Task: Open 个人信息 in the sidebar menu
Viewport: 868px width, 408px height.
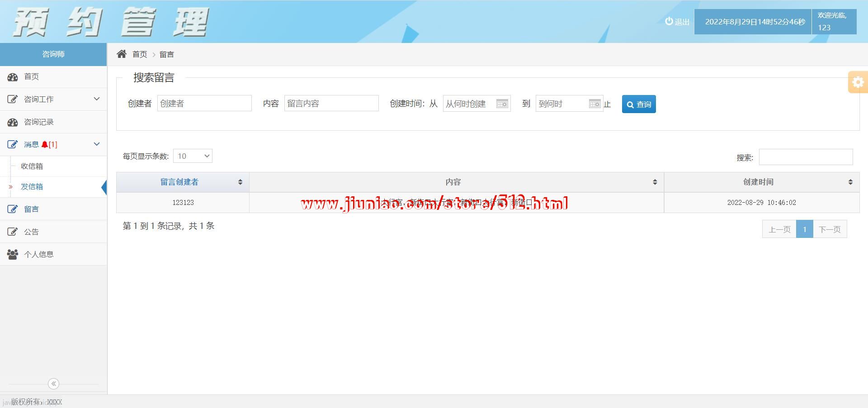Action: point(53,254)
